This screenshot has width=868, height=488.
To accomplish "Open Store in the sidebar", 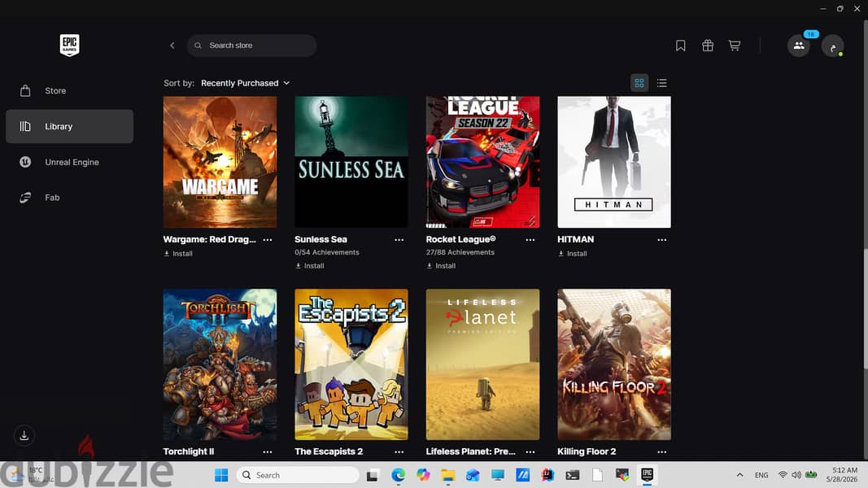I will (70, 91).
